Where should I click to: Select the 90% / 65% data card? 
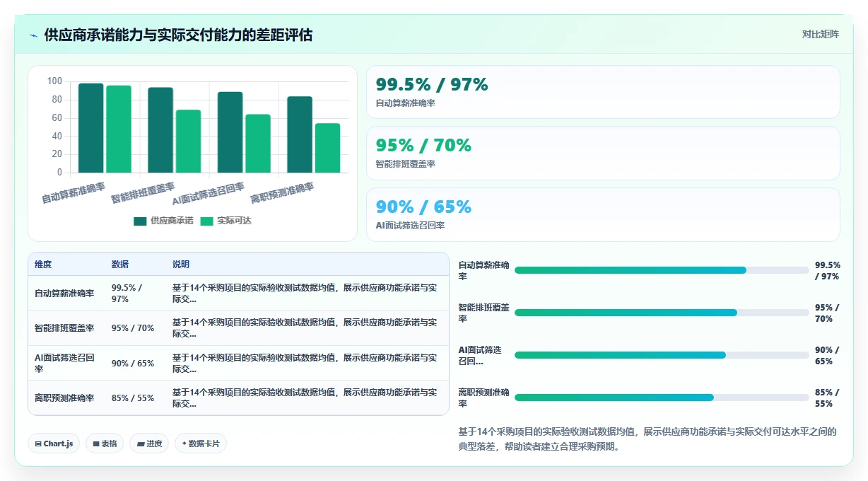[603, 215]
